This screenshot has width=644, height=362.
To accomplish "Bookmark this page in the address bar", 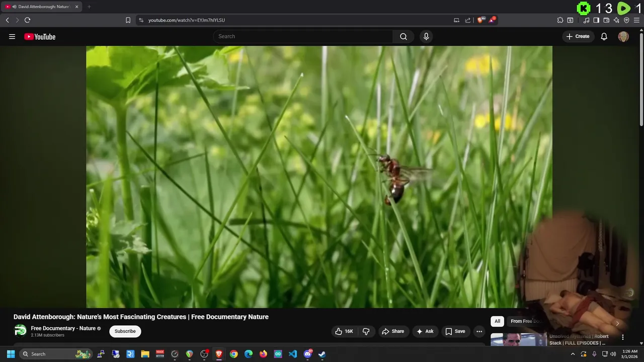I will tap(128, 20).
